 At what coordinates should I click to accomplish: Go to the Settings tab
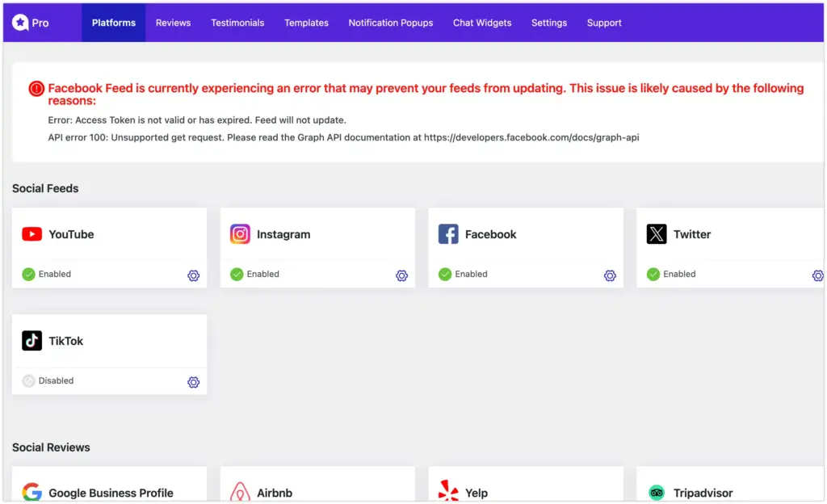coord(549,23)
